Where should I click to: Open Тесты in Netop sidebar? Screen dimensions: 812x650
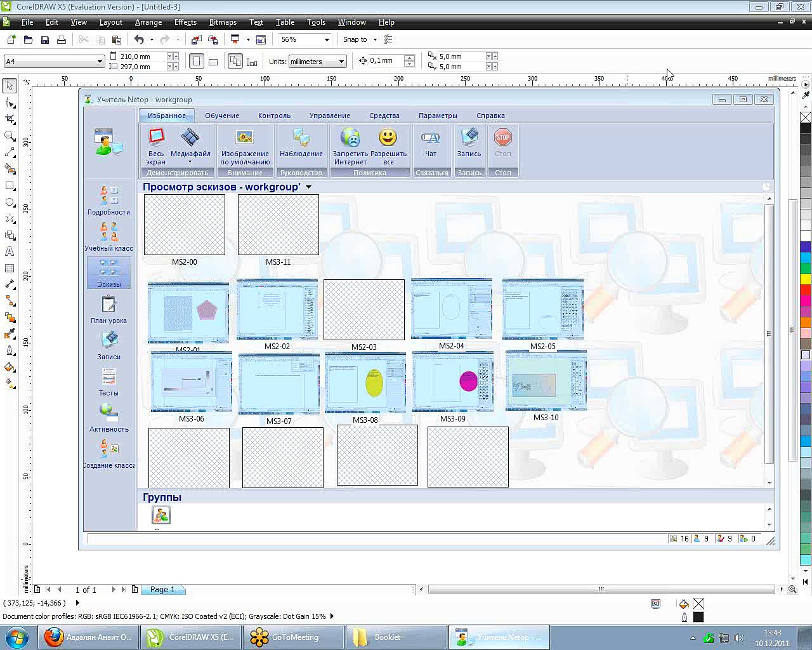pos(108,382)
